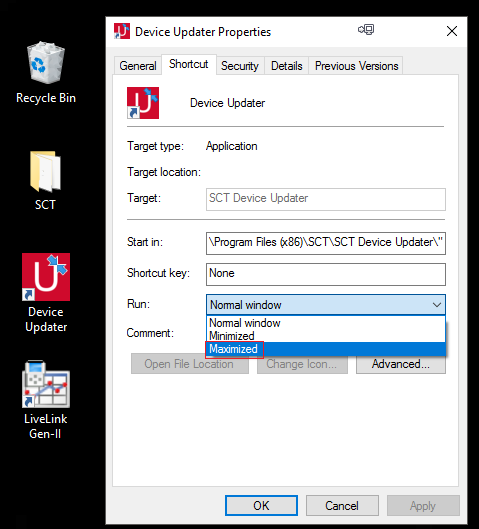Collapse the Run dropdown via its arrow
Image resolution: width=479 pixels, height=529 pixels.
tap(436, 305)
